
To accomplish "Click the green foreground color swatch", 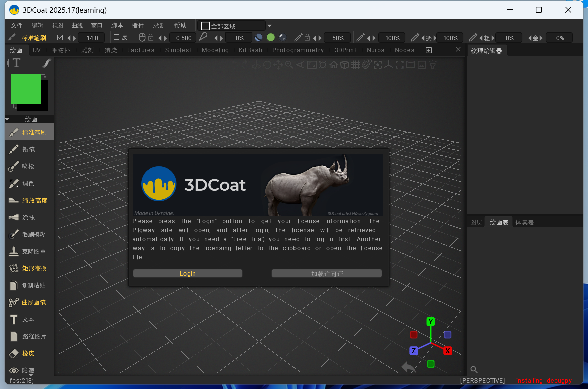I will tap(26, 89).
